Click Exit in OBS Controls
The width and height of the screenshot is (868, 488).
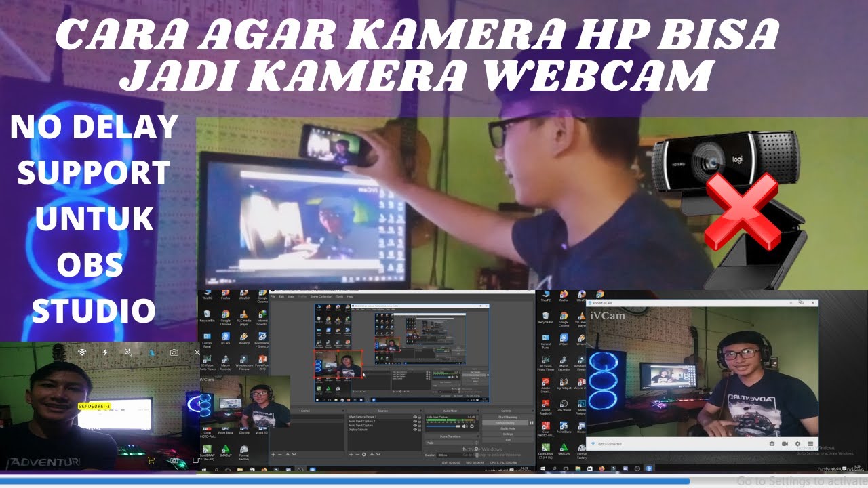point(509,440)
